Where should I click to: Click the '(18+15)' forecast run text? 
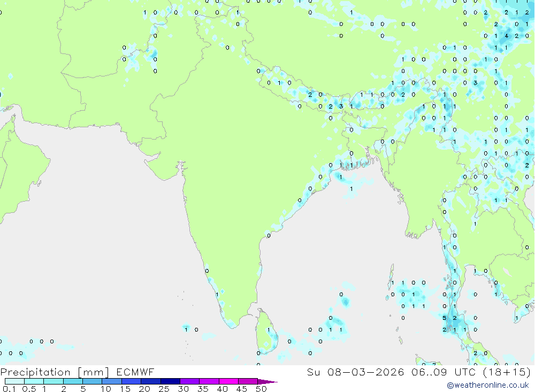click(x=507, y=372)
